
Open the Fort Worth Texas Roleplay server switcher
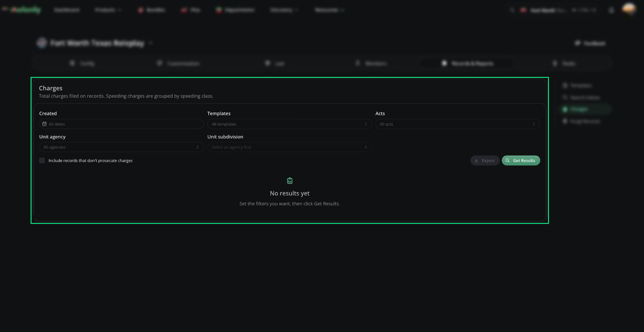click(95, 43)
